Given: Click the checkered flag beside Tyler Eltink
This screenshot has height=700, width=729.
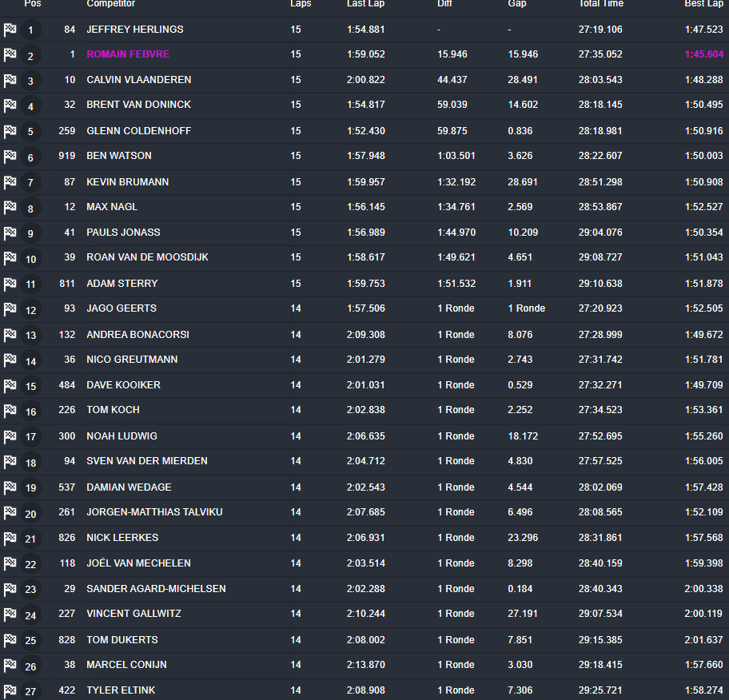Looking at the screenshot, I should point(10,690).
